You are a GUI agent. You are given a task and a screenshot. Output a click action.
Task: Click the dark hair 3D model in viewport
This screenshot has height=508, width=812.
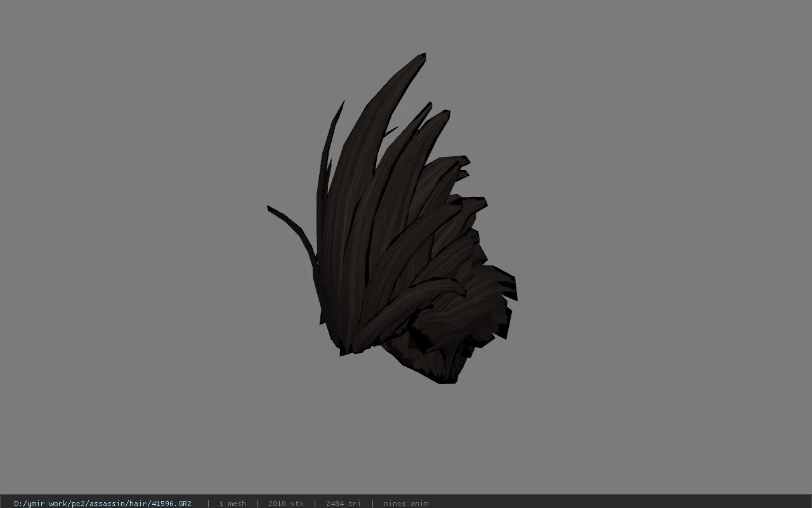point(391,220)
